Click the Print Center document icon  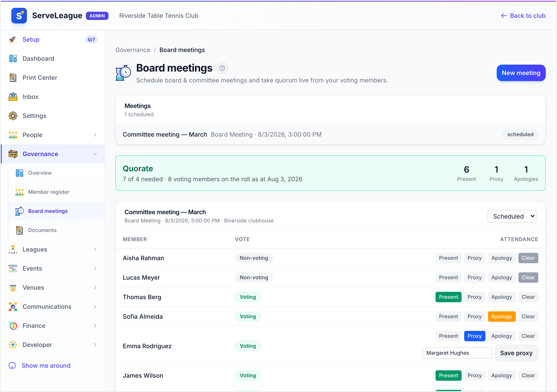pyautogui.click(x=13, y=78)
